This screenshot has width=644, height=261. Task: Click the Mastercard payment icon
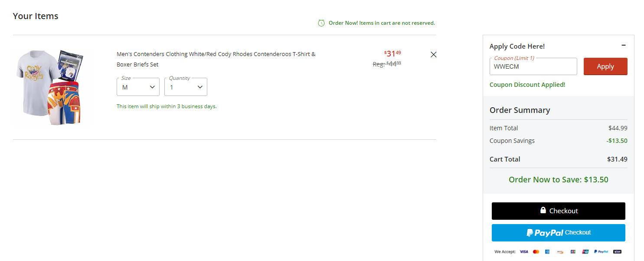[536, 251]
